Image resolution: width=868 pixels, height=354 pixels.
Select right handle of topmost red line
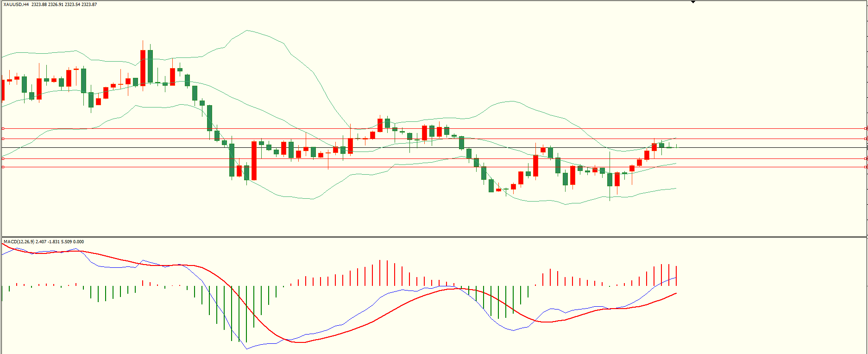(866, 128)
